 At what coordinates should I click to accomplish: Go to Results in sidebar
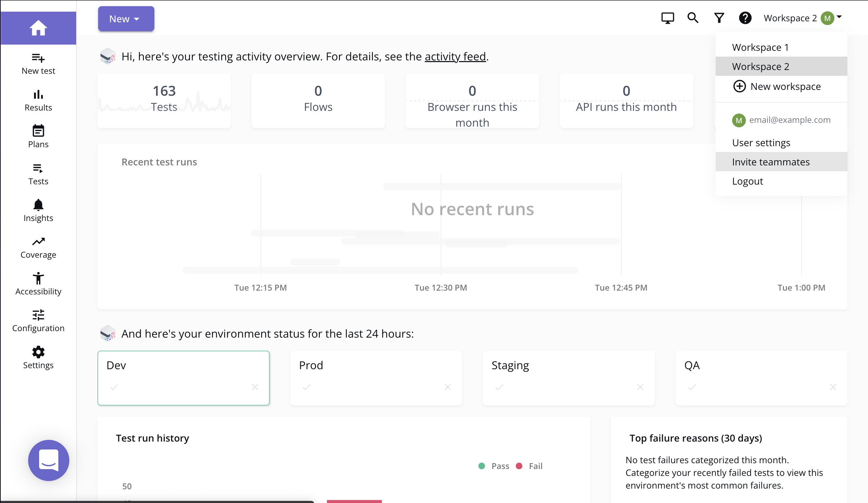click(38, 101)
